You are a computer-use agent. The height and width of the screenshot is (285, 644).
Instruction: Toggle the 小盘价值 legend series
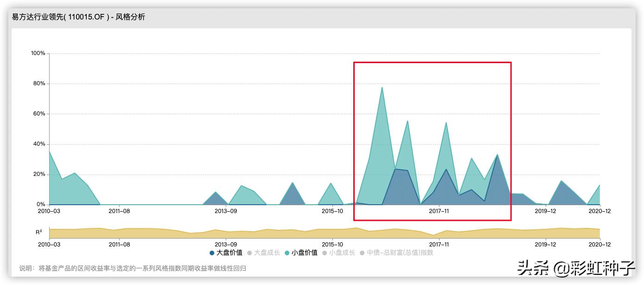coord(301,253)
